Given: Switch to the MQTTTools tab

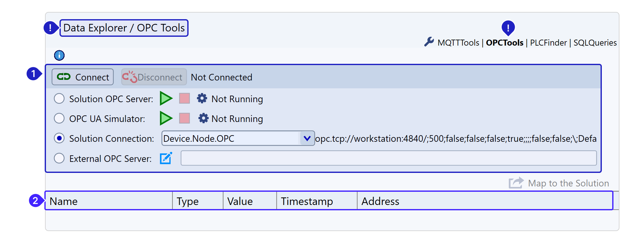Looking at the screenshot, I should (458, 43).
